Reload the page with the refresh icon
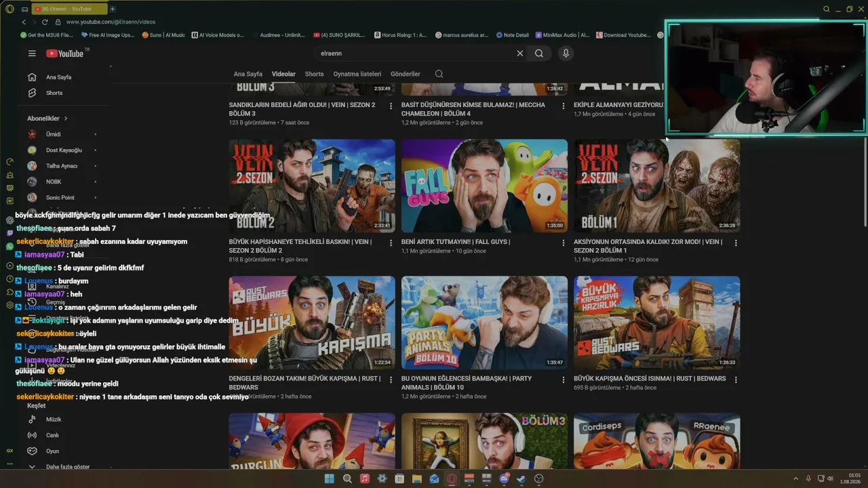868x488 pixels. click(x=45, y=22)
